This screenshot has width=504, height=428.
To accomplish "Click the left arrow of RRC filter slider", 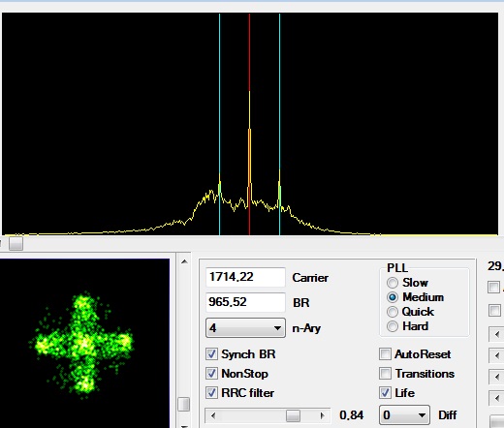I will [x=212, y=415].
